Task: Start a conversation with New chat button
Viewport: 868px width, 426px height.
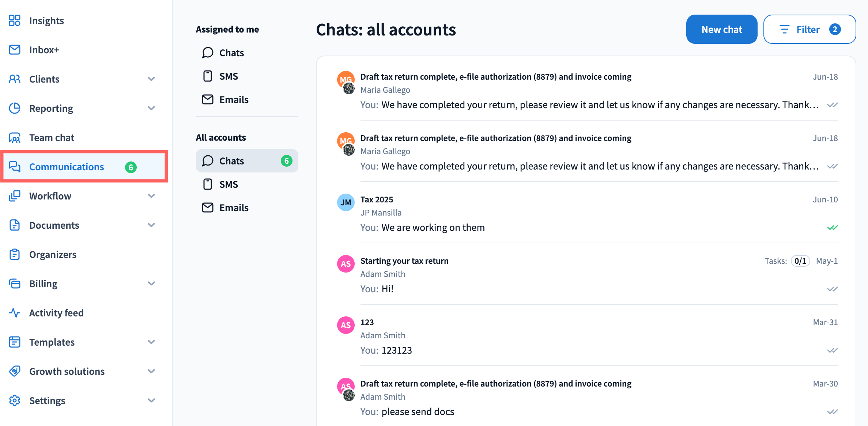Action: click(722, 29)
